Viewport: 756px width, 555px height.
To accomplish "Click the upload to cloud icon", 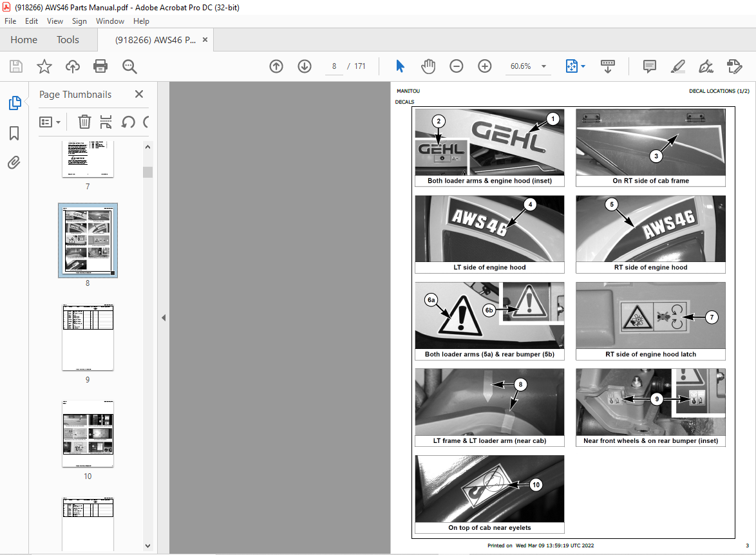I will coord(73,66).
